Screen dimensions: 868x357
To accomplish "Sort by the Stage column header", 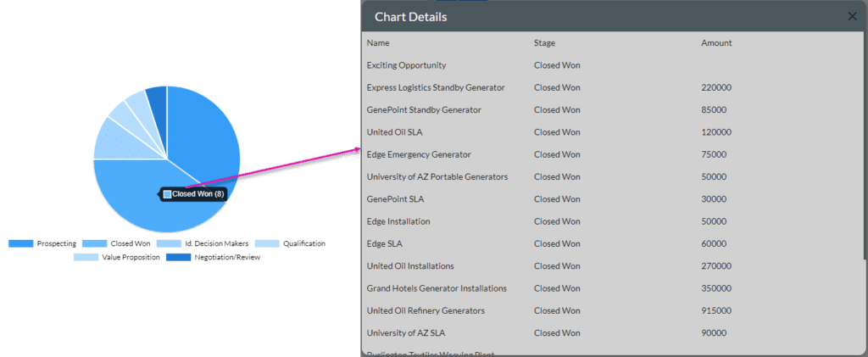I will pyautogui.click(x=544, y=42).
